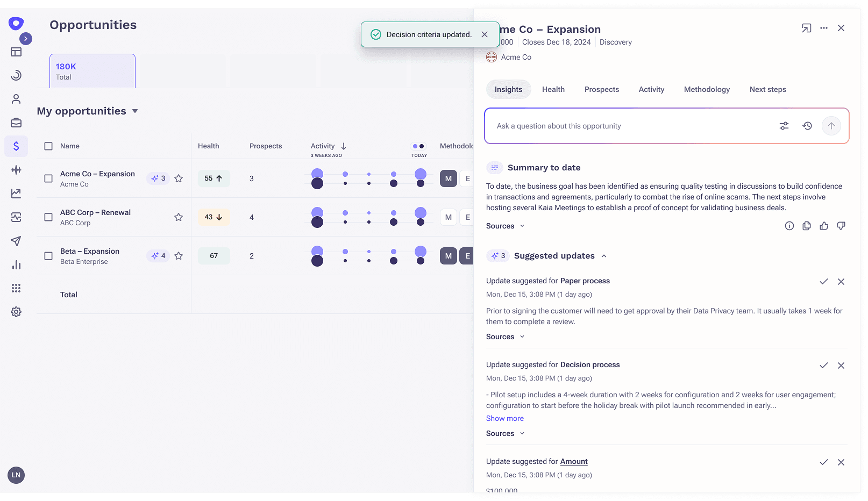Check the Acme Co – Expansion row checkbox

coord(48,178)
